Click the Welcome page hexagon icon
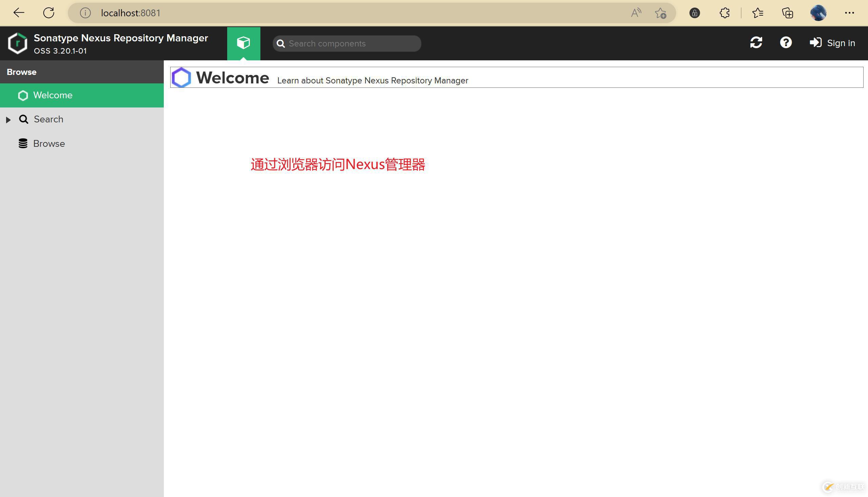Image resolution: width=868 pixels, height=497 pixels. coord(181,78)
